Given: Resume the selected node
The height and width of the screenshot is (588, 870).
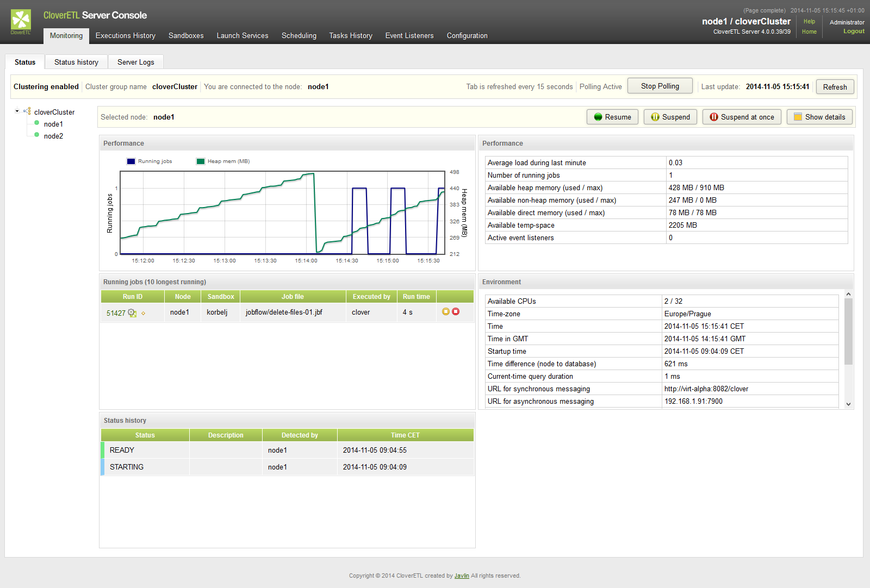Looking at the screenshot, I should click(x=612, y=117).
